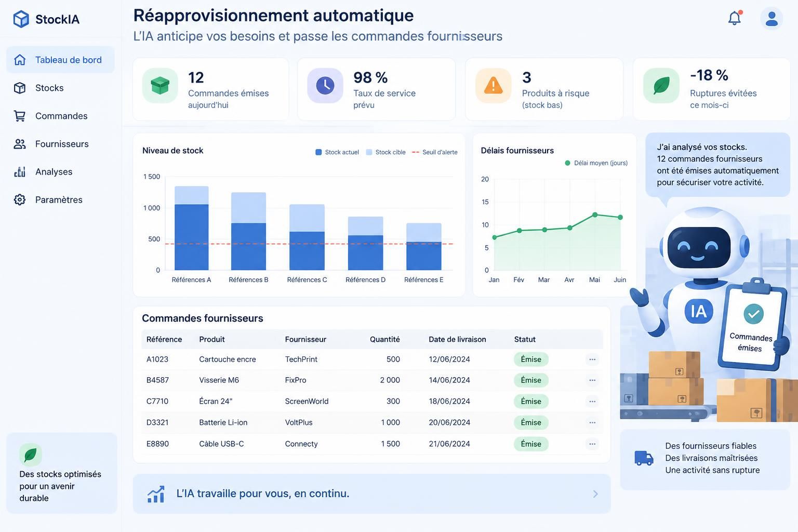798x532 pixels.
Task: Click the Date de livraison column header
Action: tap(457, 339)
